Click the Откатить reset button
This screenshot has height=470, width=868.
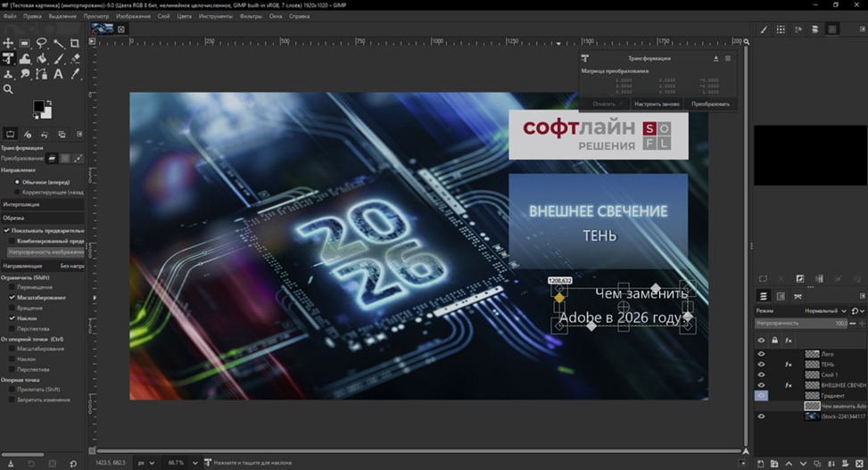[604, 104]
